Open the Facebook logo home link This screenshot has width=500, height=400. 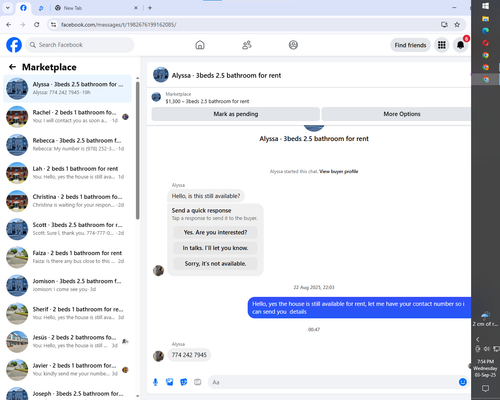pyautogui.click(x=14, y=45)
